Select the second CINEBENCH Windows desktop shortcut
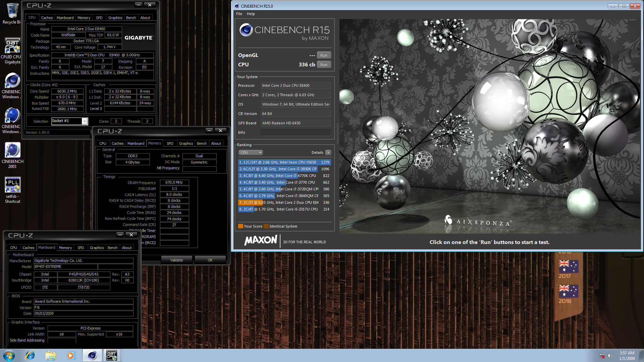644x362 pixels. (12, 121)
